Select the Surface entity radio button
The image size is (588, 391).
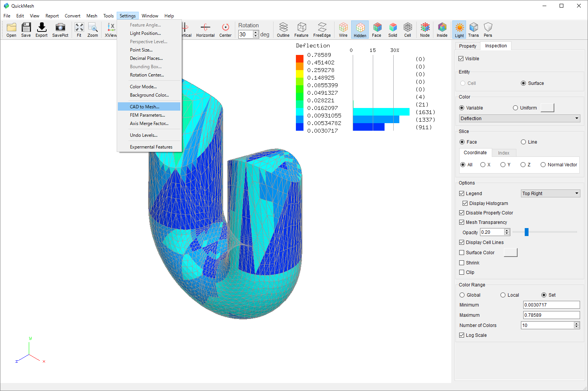(523, 83)
